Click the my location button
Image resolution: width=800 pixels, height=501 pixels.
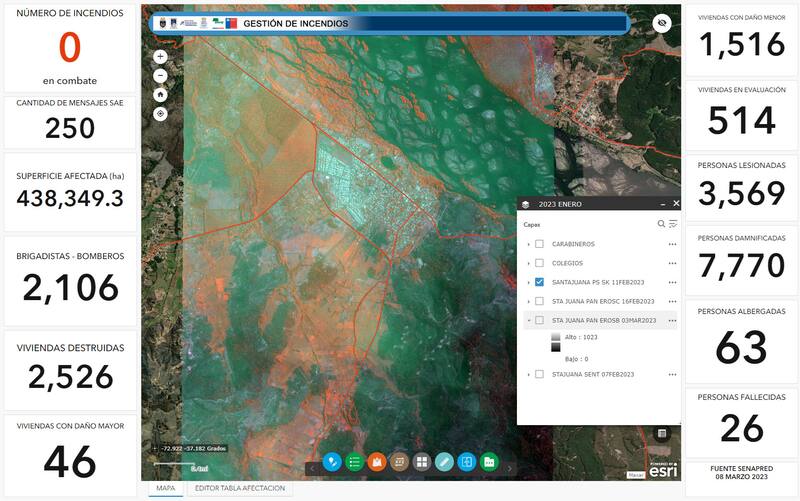point(160,113)
